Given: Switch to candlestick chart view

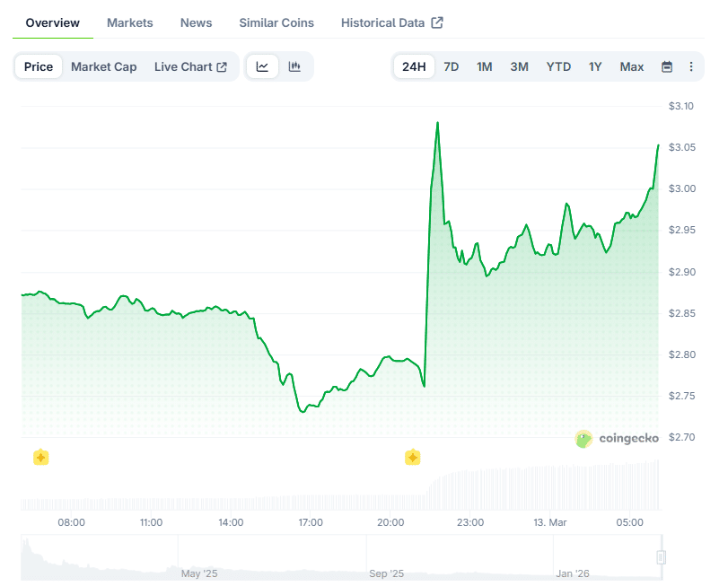Looking at the screenshot, I should tap(294, 66).
